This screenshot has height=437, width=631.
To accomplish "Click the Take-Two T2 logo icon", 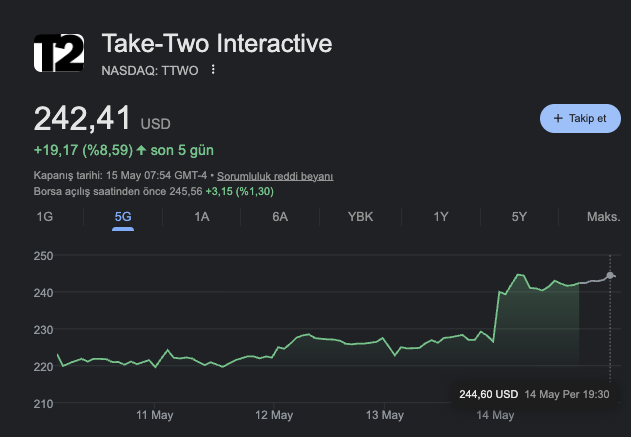I will pos(59,53).
